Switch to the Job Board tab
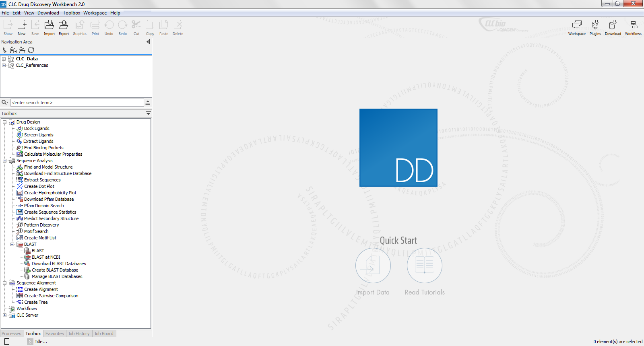Screen dimensions: 644x346 [104, 334]
